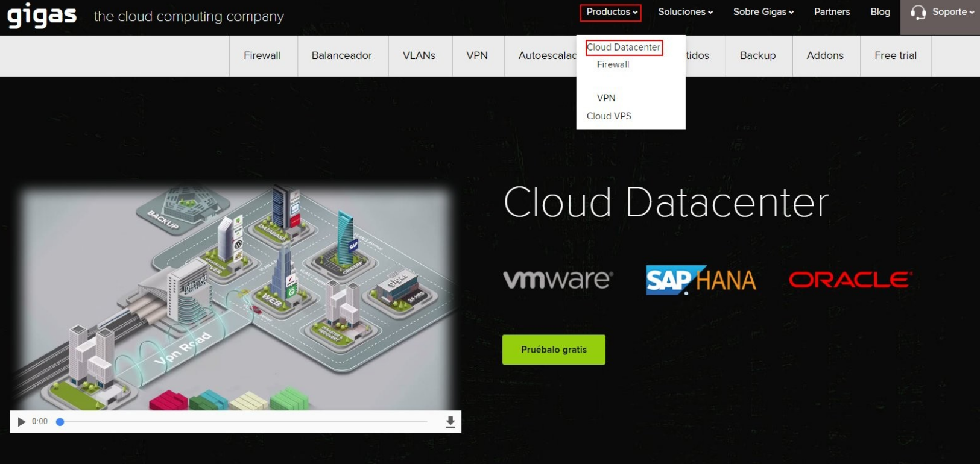The image size is (980, 464).
Task: Click the Pruébalo gratis button
Action: [554, 350]
